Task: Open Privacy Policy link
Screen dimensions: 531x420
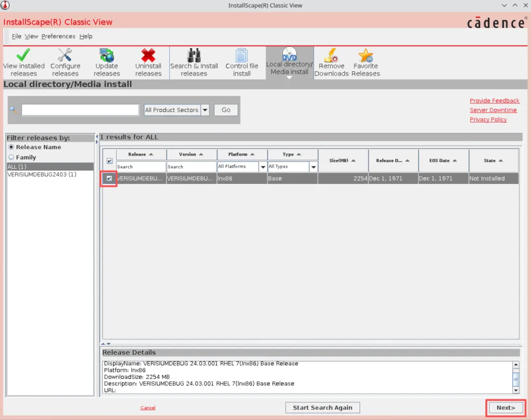Action: [x=488, y=120]
